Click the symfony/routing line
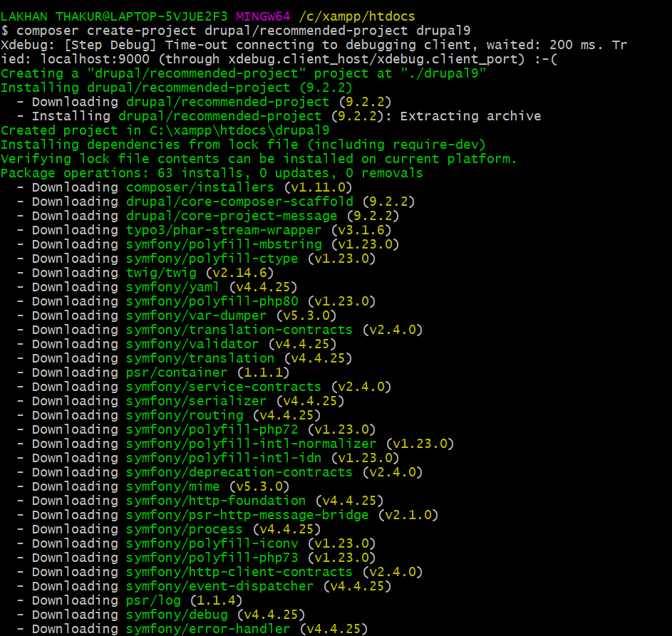 tap(169, 415)
